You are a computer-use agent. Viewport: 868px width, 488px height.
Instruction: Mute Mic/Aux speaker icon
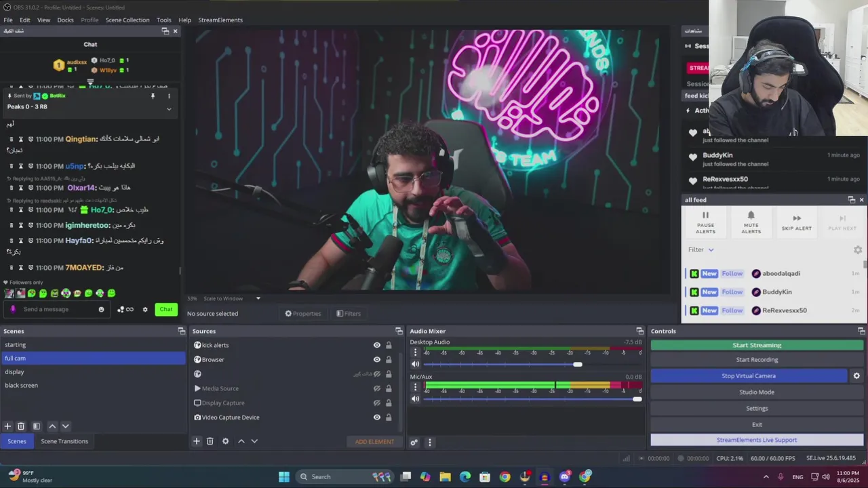pos(416,399)
